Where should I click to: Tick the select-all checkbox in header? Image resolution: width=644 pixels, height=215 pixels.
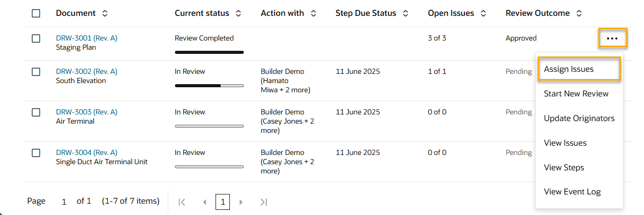click(36, 14)
